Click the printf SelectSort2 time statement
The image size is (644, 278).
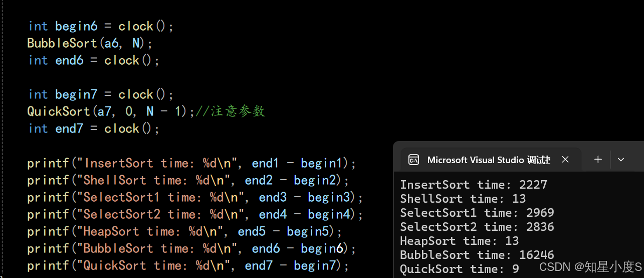pyautogui.click(x=195, y=215)
